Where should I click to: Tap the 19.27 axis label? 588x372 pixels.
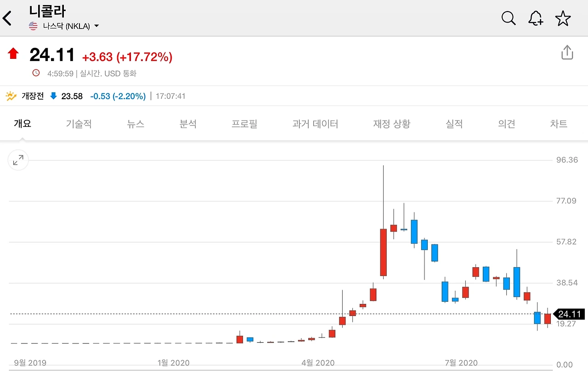567,323
